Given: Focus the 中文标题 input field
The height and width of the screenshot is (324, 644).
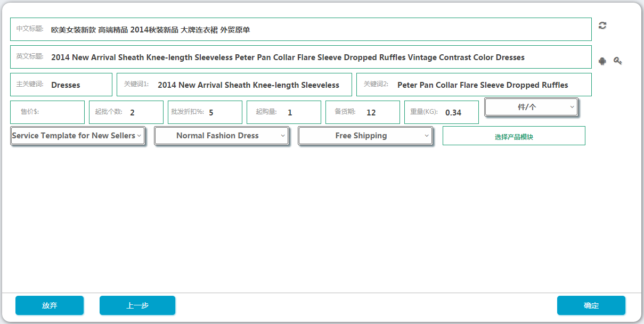Looking at the screenshot, I should coord(301,29).
